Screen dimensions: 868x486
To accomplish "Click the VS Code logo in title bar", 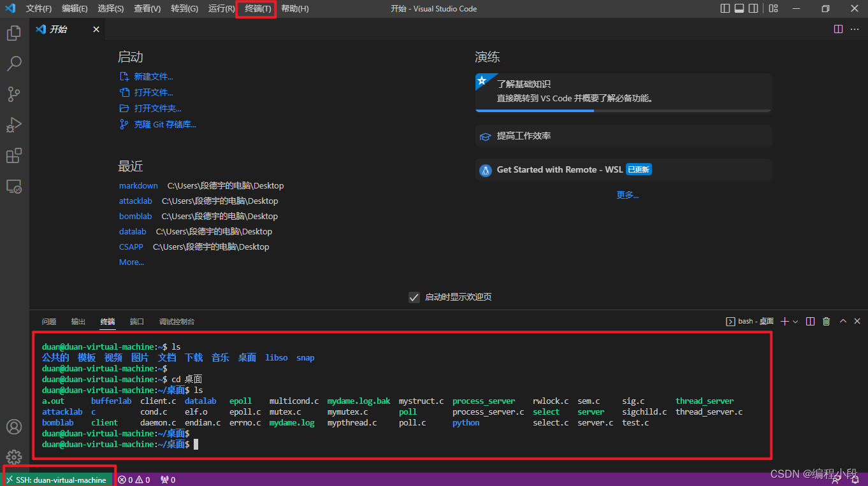I will (10, 8).
